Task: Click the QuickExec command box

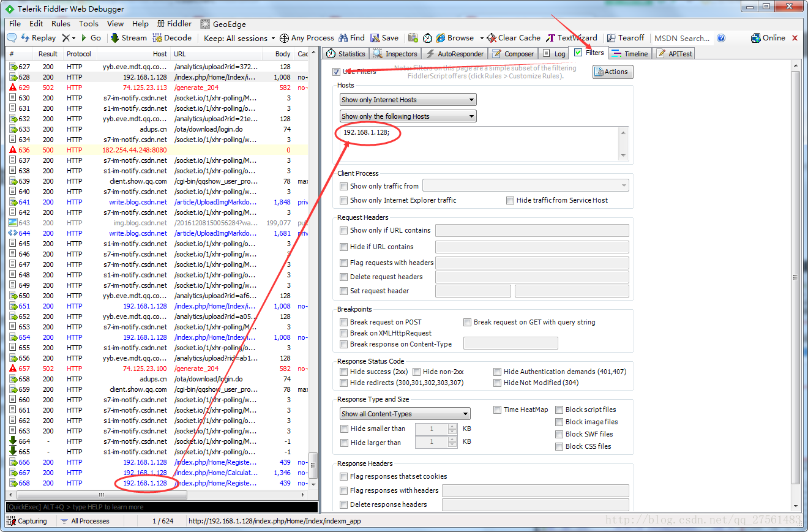Action: click(162, 507)
